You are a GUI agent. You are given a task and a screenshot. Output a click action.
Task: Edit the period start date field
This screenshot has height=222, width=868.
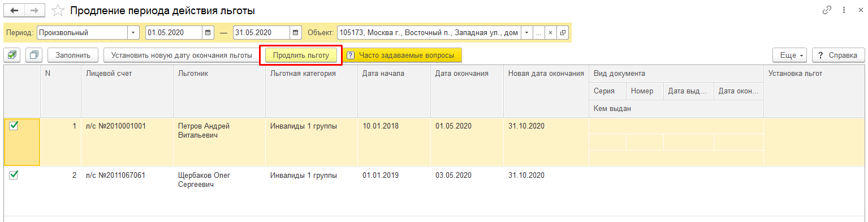tap(174, 32)
